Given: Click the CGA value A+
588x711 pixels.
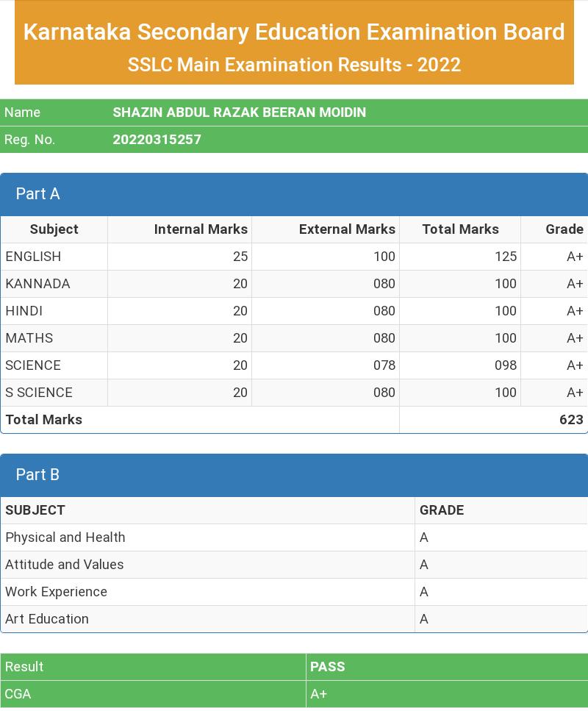Looking at the screenshot, I should (318, 694).
